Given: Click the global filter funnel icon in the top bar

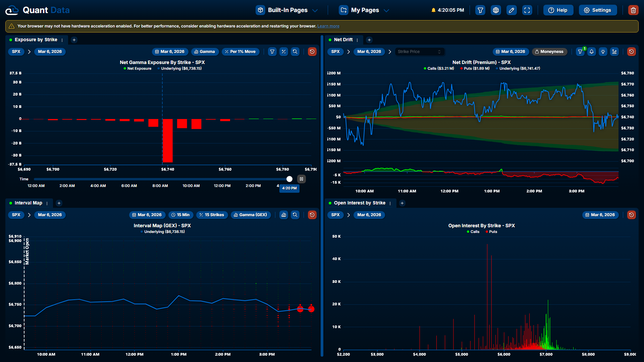Looking at the screenshot, I should pos(480,10).
